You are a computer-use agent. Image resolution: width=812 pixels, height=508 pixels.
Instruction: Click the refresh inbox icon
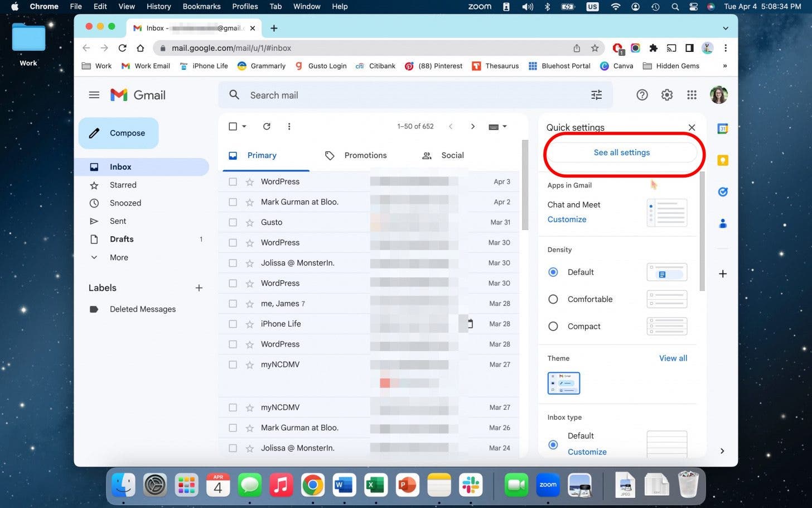click(267, 127)
